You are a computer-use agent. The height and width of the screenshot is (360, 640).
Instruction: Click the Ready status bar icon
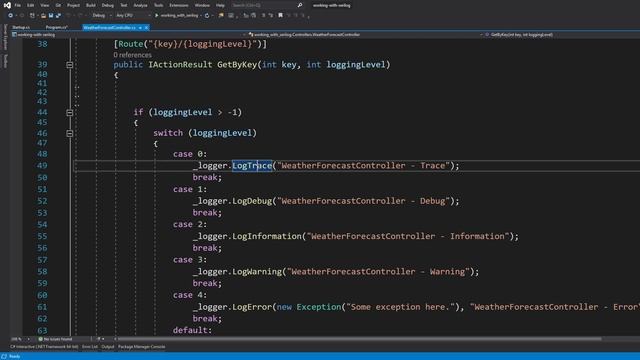(4, 356)
